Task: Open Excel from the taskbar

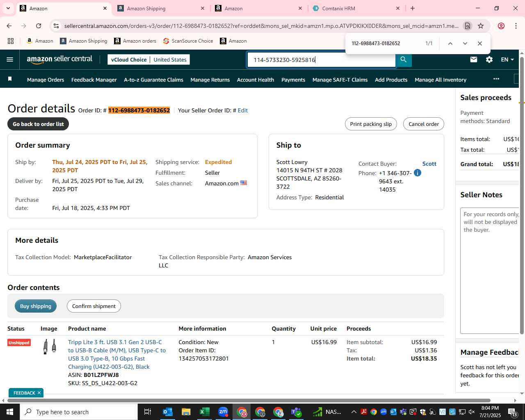Action: pos(205,412)
